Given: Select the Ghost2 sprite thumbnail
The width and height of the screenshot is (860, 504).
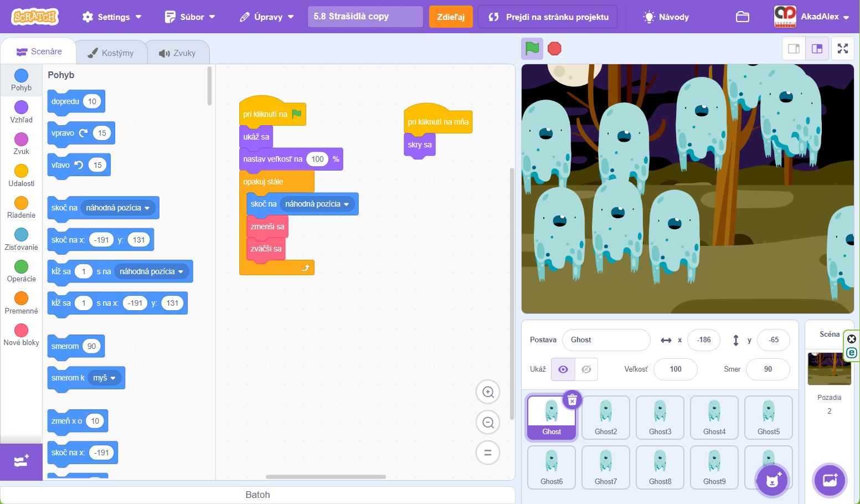Looking at the screenshot, I should click(606, 418).
